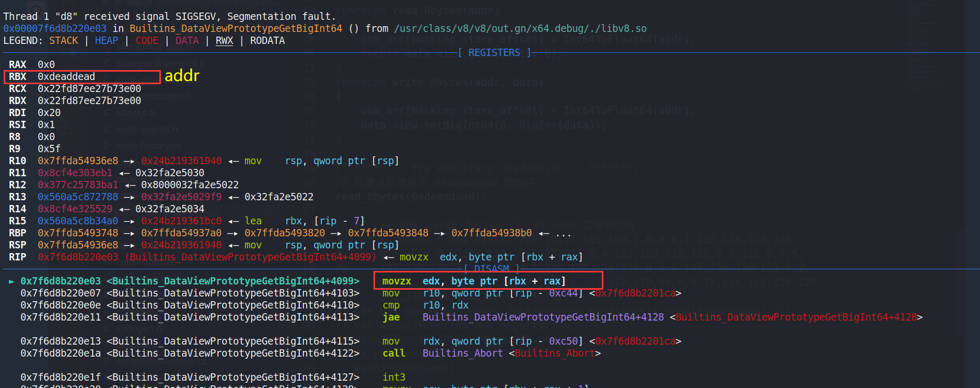The height and width of the screenshot is (388, 980).
Task: Click the RBX value 0xdeaddead
Action: 66,77
